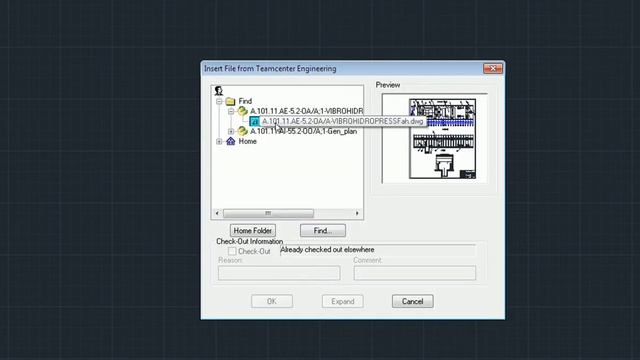
Task: Click the 'Already checked out elsewhere' status text
Action: pyautogui.click(x=327, y=249)
